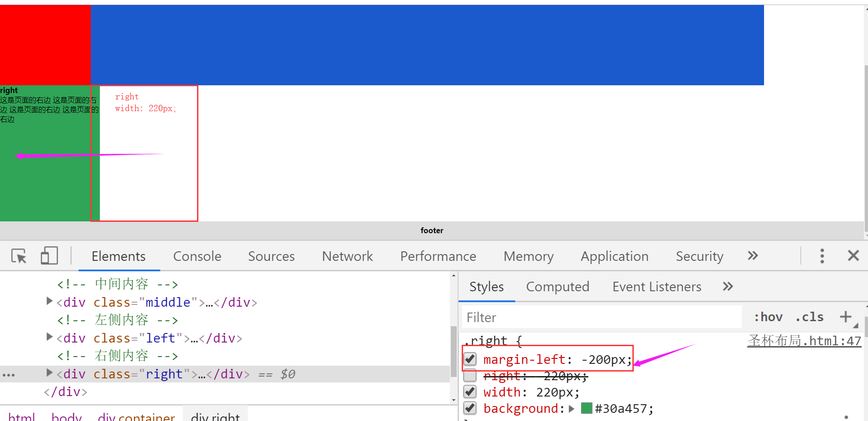Show more Styles pane tabs

[x=728, y=287]
